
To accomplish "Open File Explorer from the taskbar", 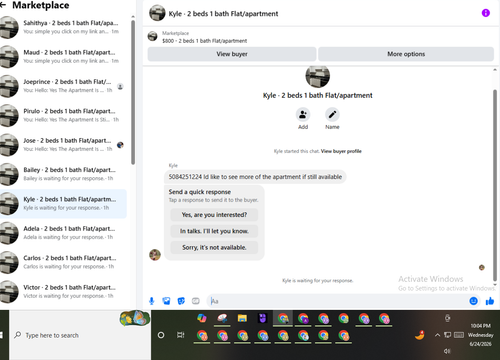I will [x=242, y=318].
